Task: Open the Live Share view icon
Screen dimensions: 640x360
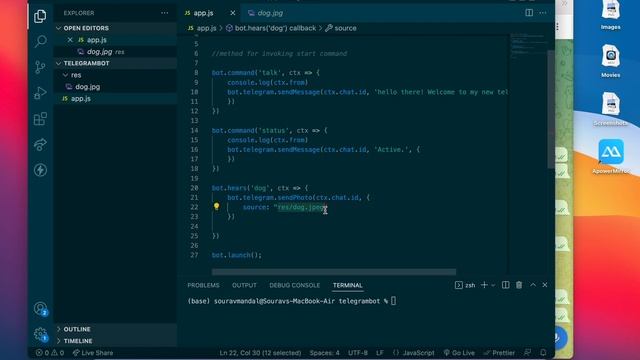Action: coord(40,144)
